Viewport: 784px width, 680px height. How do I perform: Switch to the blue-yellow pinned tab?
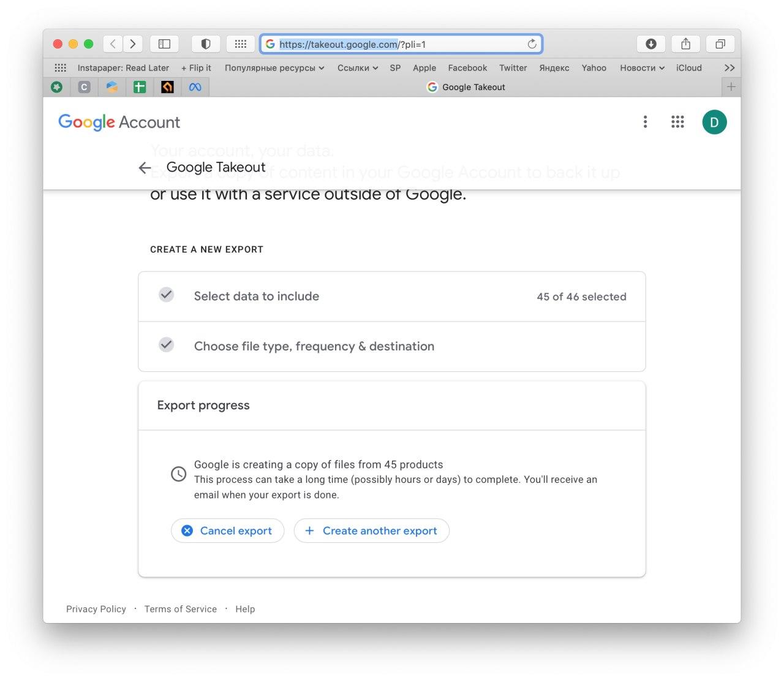(112, 87)
